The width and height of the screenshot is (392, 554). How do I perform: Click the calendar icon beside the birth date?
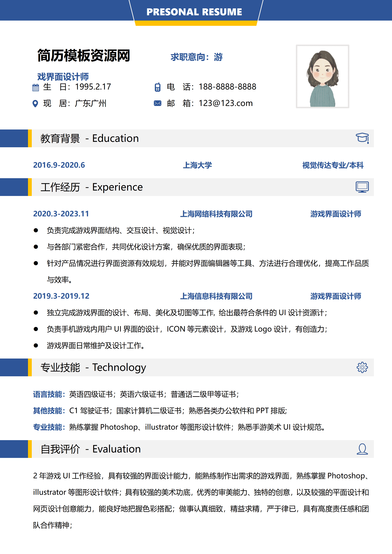[x=36, y=87]
